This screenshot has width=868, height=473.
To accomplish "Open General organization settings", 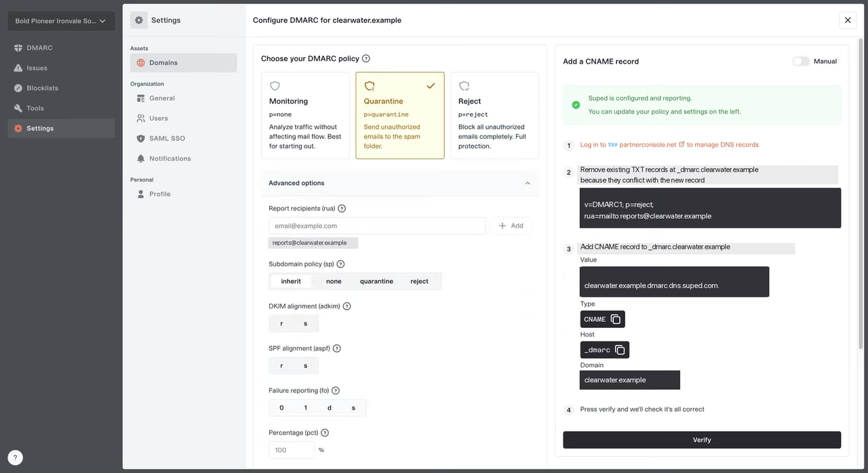I will 183,98.
